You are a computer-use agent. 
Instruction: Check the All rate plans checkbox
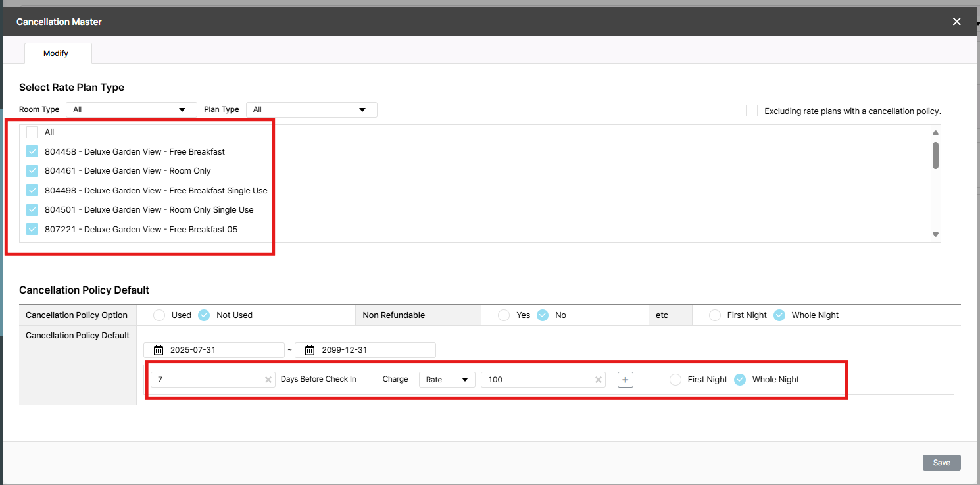coord(32,132)
